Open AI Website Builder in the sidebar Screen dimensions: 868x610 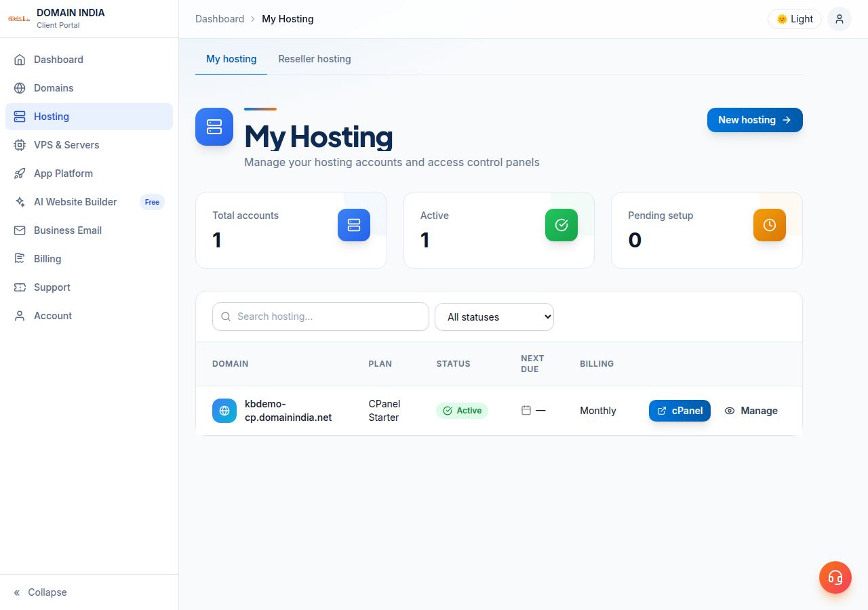tap(89, 202)
